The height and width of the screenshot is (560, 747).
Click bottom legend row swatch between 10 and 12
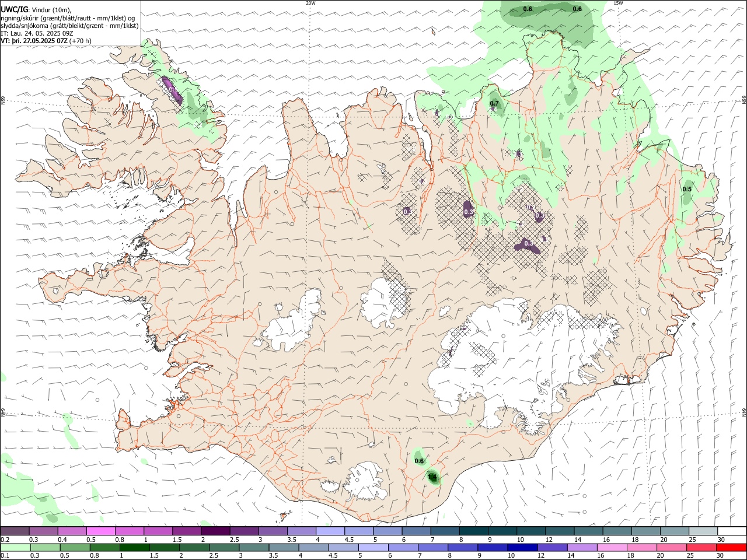click(x=522, y=548)
